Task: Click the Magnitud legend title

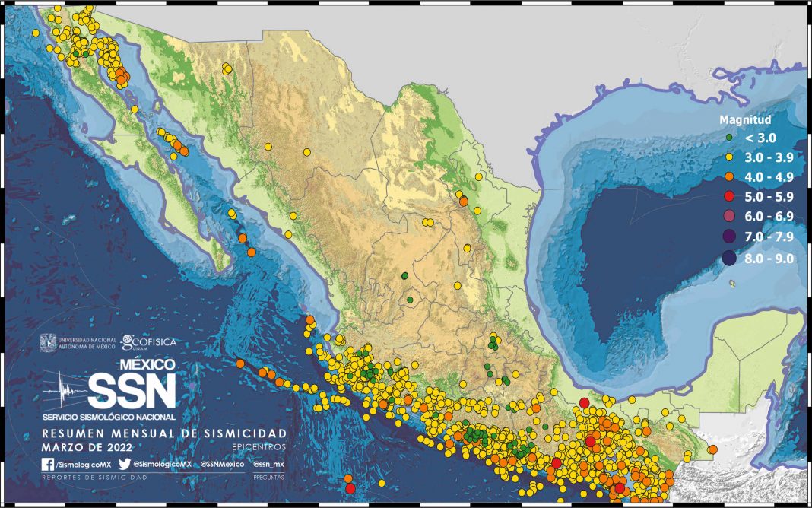Action: pyautogui.click(x=745, y=119)
